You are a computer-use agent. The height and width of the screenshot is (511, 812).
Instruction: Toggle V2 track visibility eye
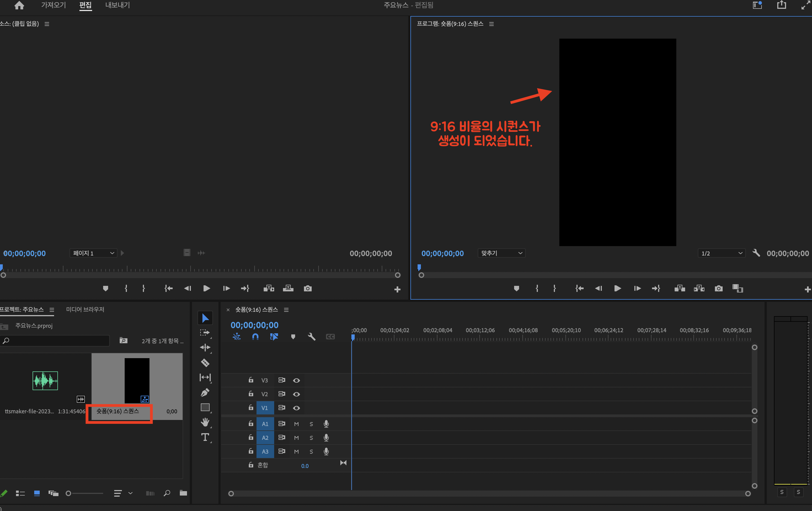pos(297,394)
